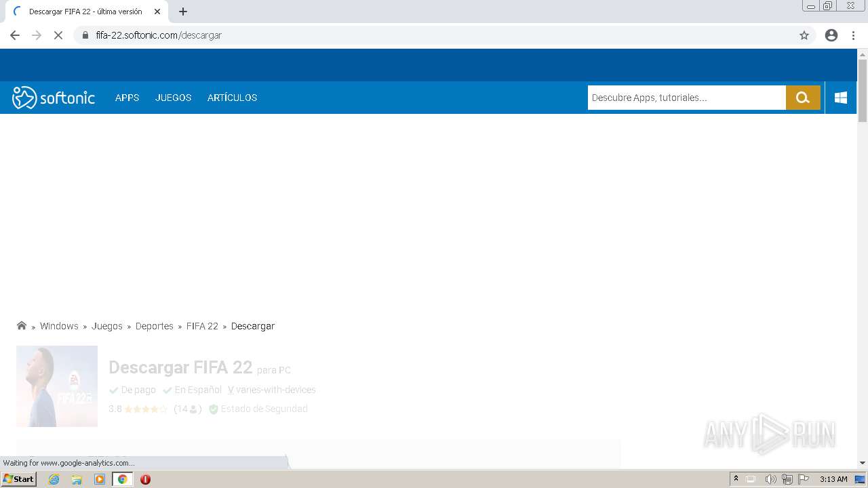
Task: Close the Descargar FIFA 22 tab
Action: click(157, 12)
